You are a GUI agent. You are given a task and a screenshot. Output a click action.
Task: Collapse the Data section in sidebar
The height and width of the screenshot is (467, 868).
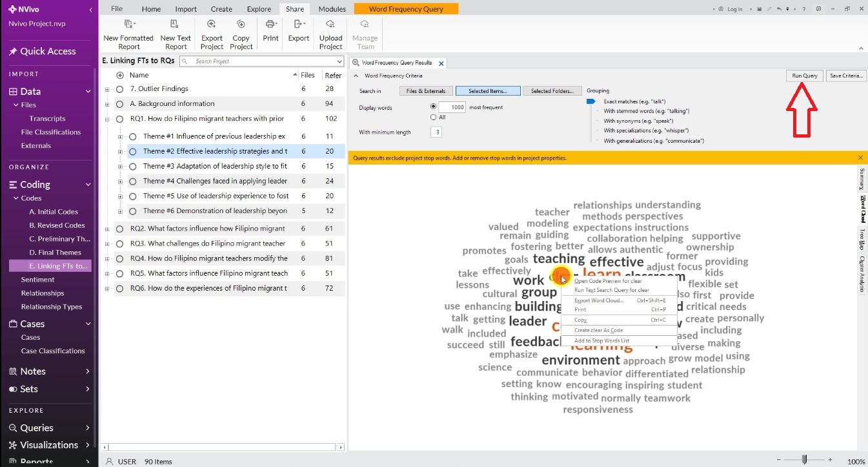[88, 92]
